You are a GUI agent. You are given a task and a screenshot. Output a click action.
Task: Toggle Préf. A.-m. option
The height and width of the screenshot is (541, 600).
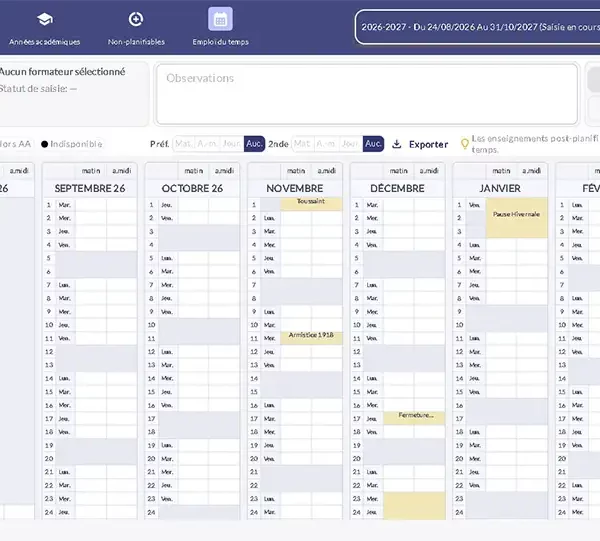point(207,144)
